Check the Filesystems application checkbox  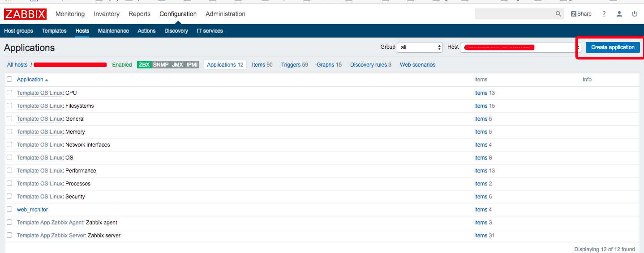[x=9, y=105]
